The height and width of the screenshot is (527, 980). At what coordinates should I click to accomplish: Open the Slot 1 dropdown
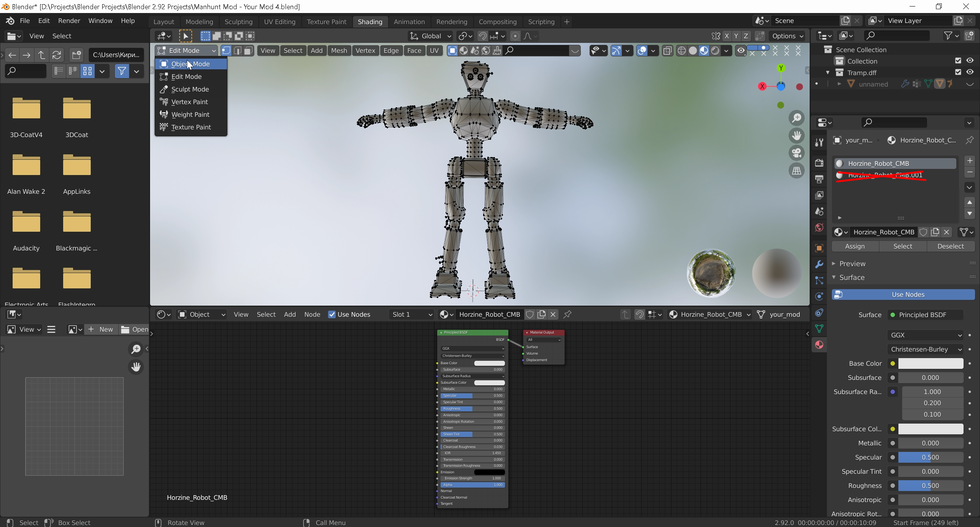pyautogui.click(x=411, y=314)
